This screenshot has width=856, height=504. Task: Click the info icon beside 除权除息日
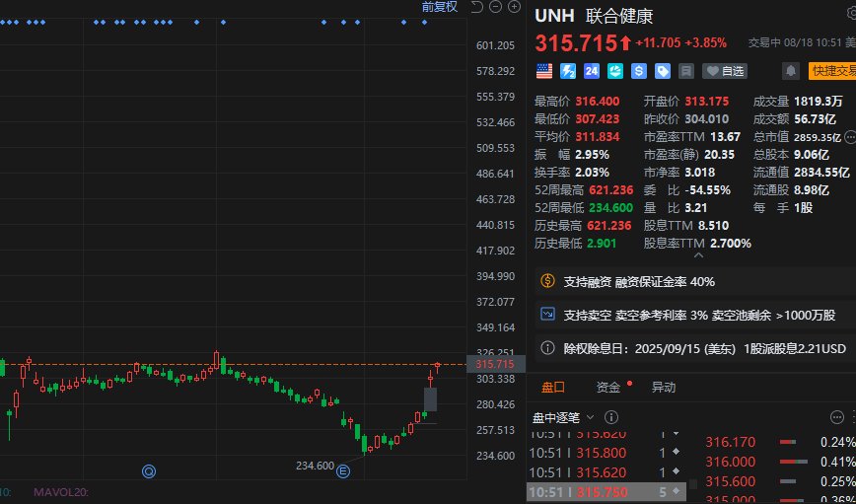tap(547, 348)
